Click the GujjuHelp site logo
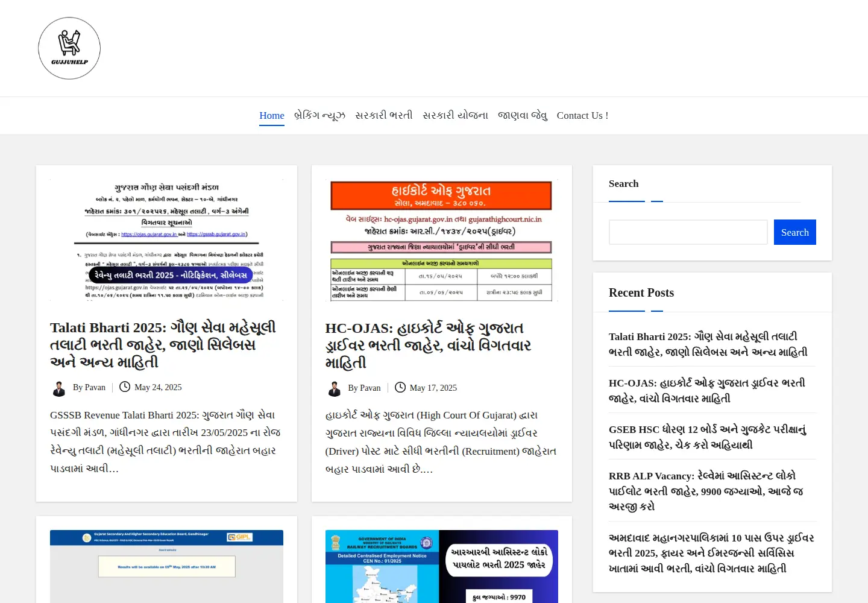868x603 pixels. [69, 48]
